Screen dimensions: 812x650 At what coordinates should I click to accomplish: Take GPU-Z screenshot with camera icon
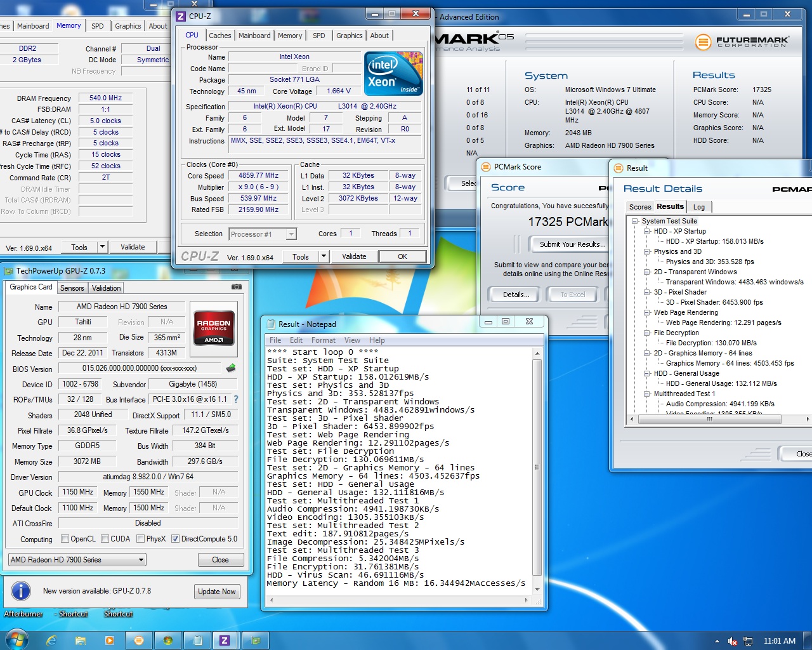click(x=237, y=287)
